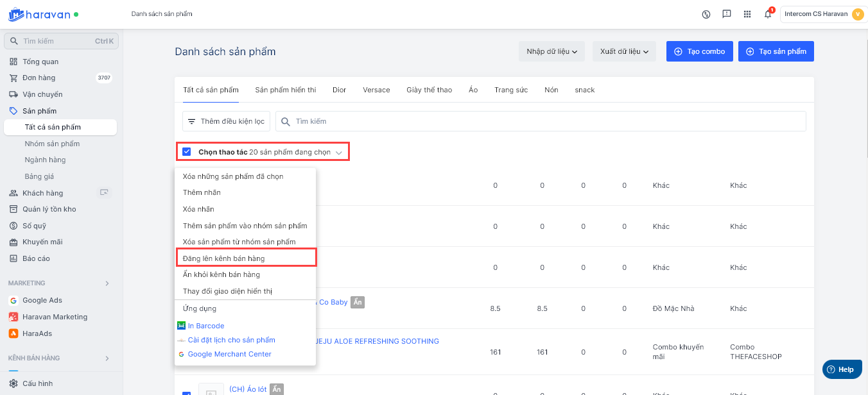
Task: Expand the Xuất dữ liệu dropdown
Action: coord(623,51)
